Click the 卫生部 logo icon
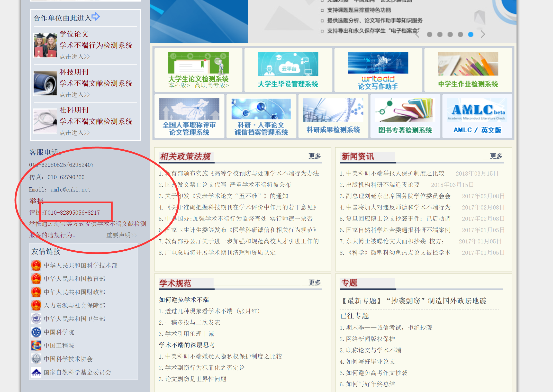The height and width of the screenshot is (392, 553). 36,318
